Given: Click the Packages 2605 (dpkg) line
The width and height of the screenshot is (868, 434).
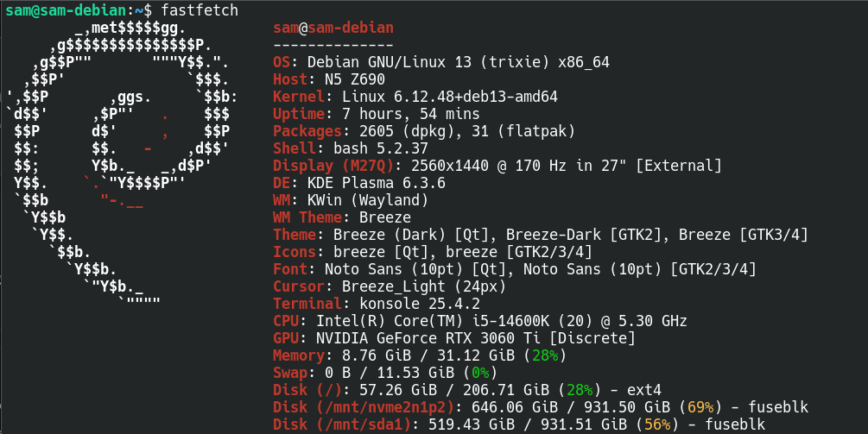Looking at the screenshot, I should point(423,131).
